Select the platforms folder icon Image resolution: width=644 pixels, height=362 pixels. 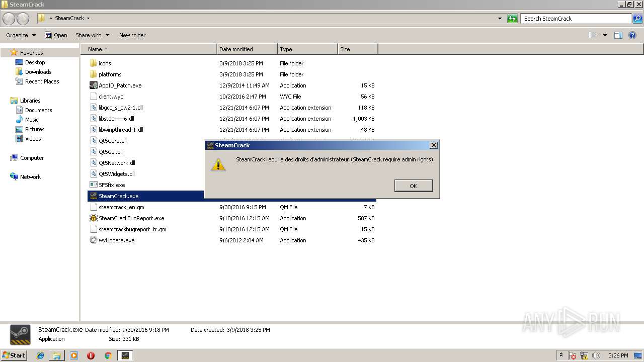click(93, 74)
